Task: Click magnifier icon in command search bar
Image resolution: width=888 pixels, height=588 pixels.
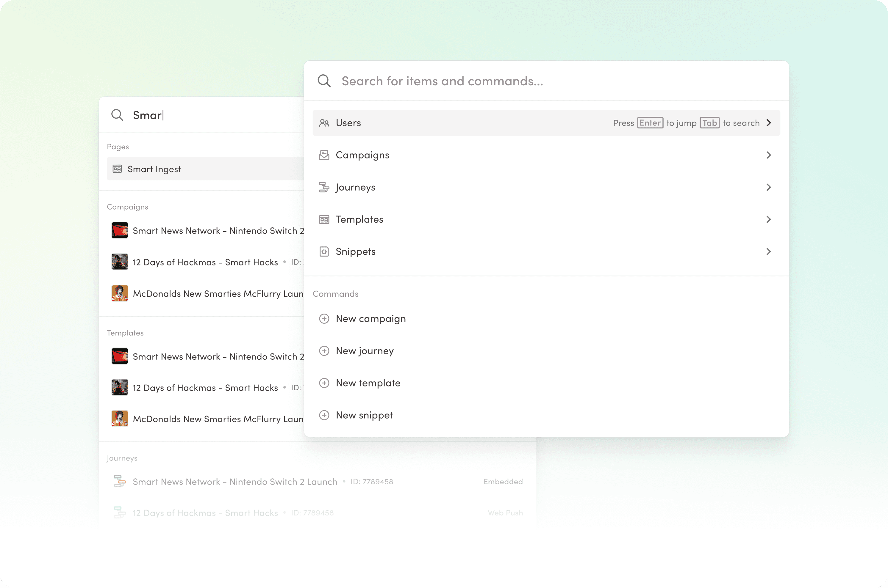Action: click(324, 81)
